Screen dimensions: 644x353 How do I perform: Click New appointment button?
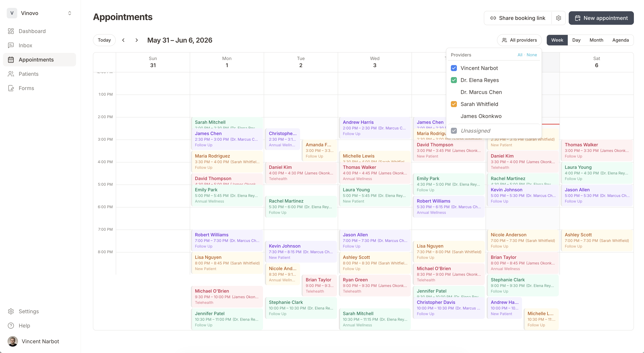pyautogui.click(x=601, y=18)
